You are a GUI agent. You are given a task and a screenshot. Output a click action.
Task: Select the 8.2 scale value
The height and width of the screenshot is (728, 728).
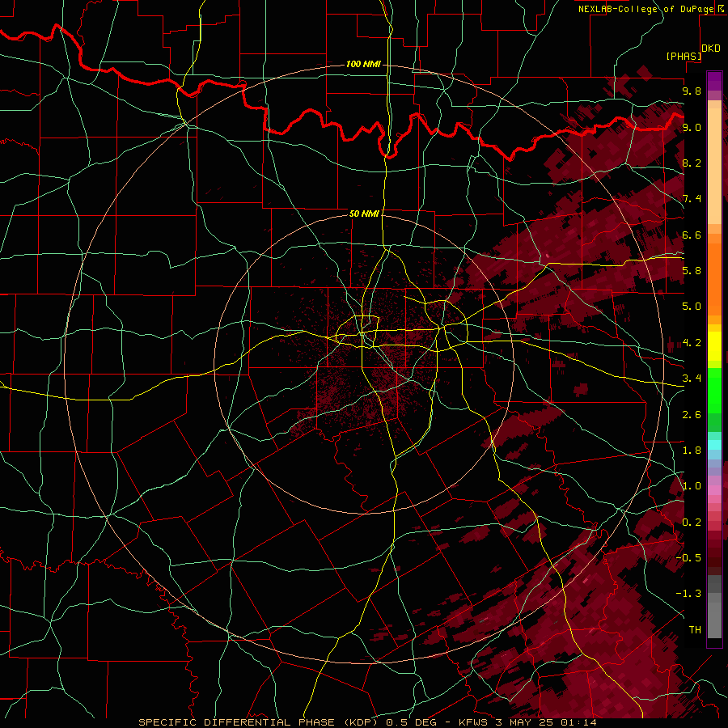point(692,163)
